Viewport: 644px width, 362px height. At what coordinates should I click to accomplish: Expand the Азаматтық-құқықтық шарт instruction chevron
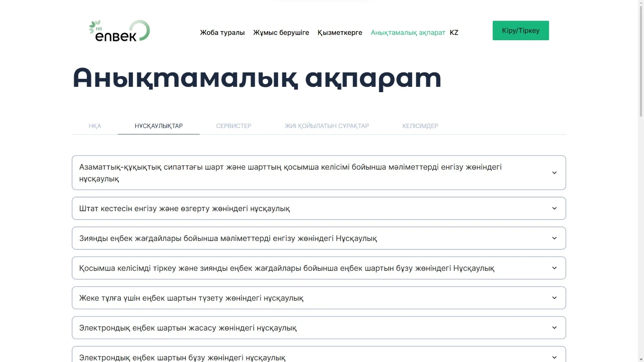coord(554,173)
